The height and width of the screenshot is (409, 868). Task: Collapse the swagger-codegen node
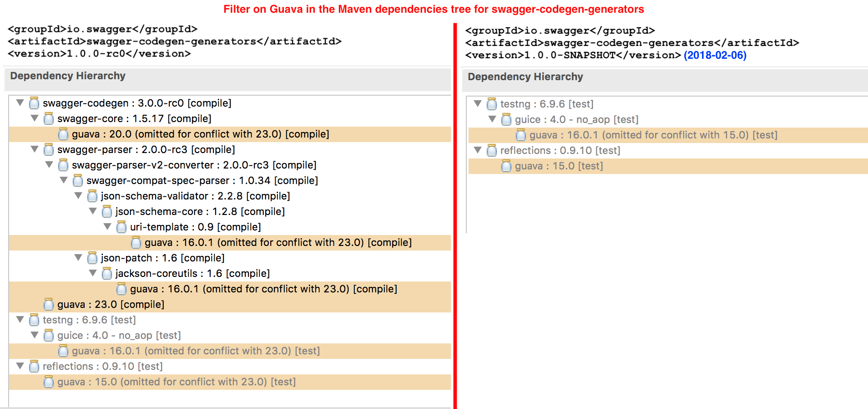coord(20,102)
